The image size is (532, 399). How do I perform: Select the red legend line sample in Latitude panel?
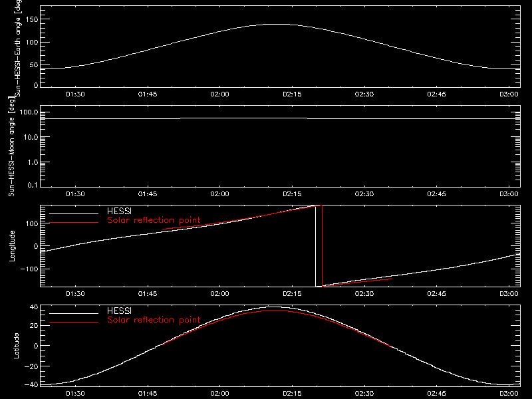point(74,323)
